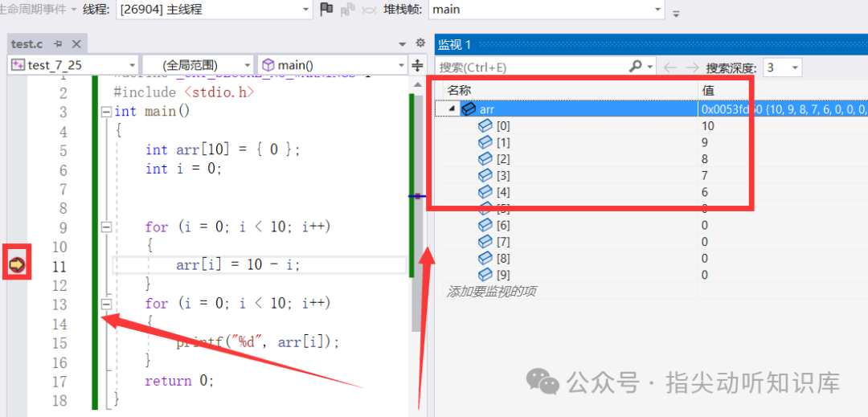The image size is (868, 417).
Task: Click the printf("%d", arr[i]); line
Action: pyautogui.click(x=258, y=342)
